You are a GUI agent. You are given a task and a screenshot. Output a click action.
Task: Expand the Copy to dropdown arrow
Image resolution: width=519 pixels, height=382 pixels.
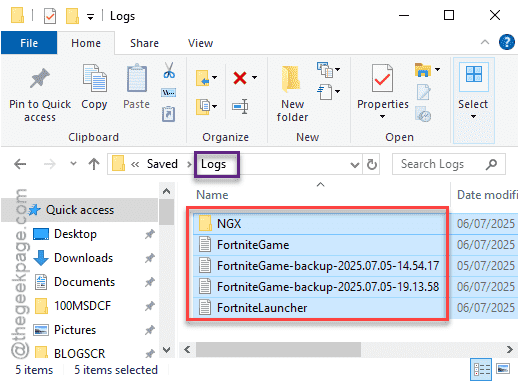(x=215, y=106)
